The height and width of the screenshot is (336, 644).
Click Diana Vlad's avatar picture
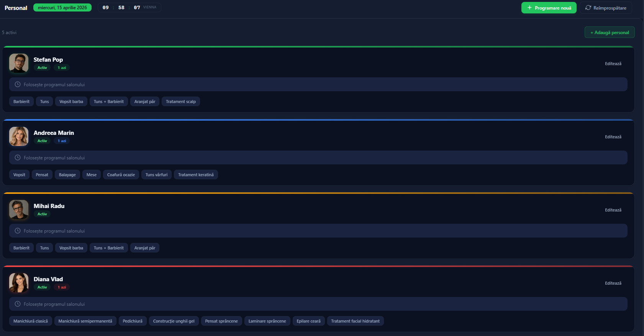[x=19, y=283]
